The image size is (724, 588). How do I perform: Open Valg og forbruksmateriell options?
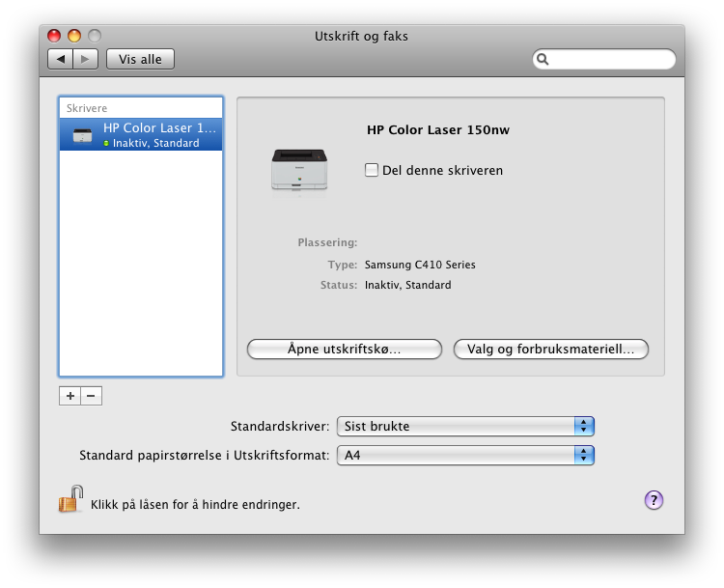tap(551, 349)
